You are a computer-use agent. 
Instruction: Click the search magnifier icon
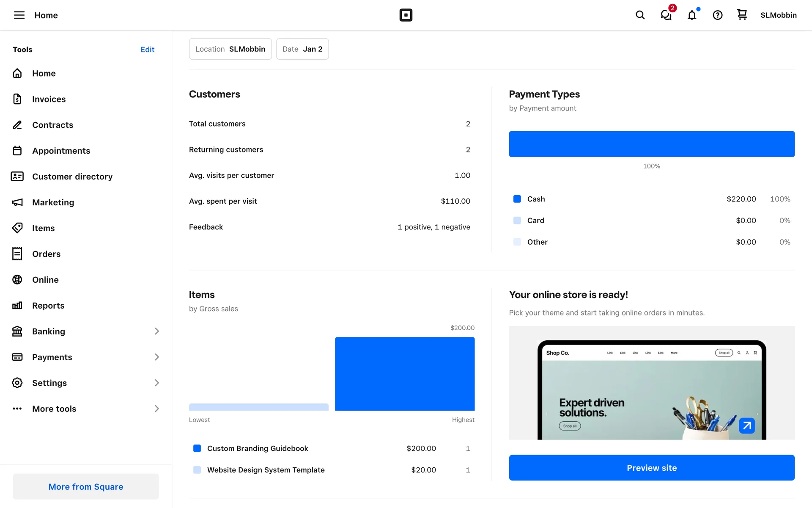point(640,15)
